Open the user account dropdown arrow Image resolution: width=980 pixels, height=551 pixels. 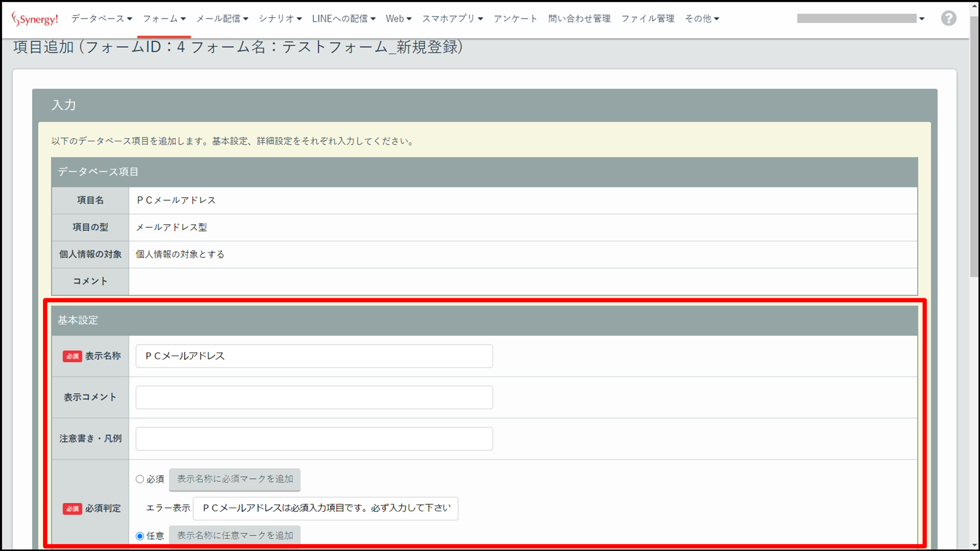point(922,19)
